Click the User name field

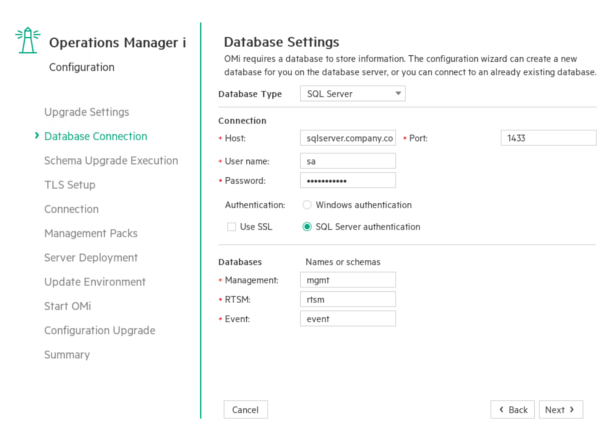tap(348, 161)
